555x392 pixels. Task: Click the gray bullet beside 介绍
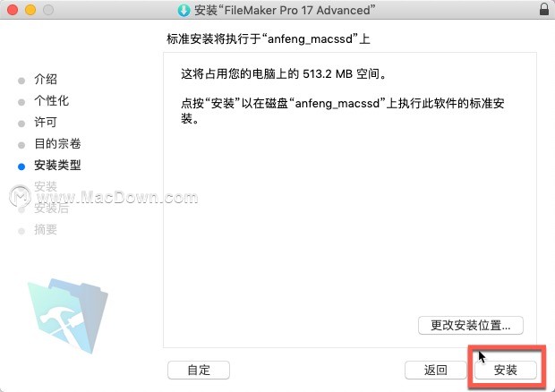click(21, 81)
